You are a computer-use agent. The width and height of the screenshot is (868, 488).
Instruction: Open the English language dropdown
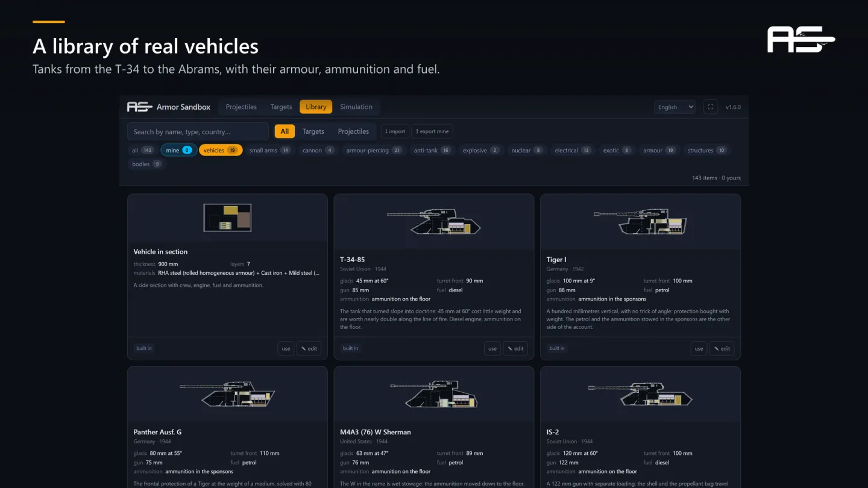pos(675,107)
